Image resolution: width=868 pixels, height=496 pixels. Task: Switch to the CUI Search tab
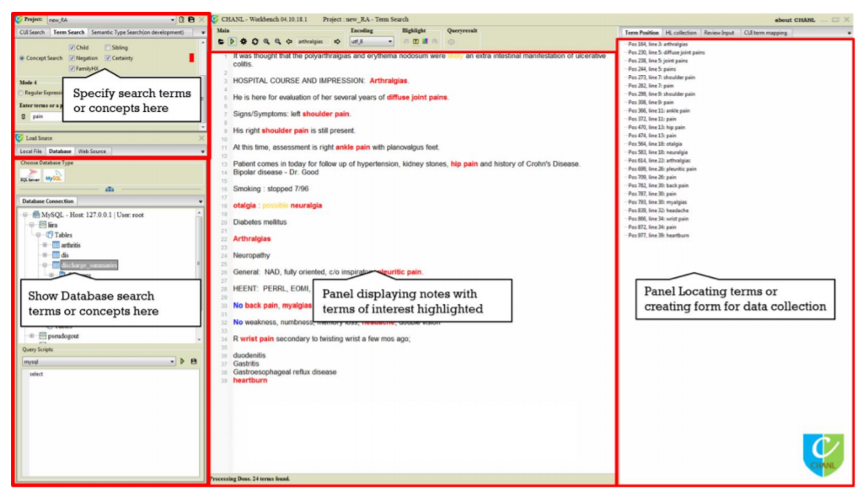[32, 33]
